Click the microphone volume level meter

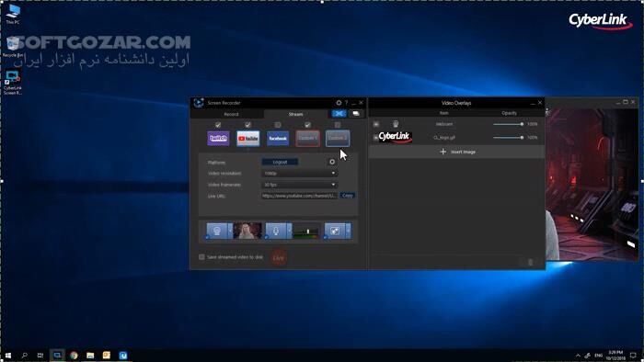307,231
